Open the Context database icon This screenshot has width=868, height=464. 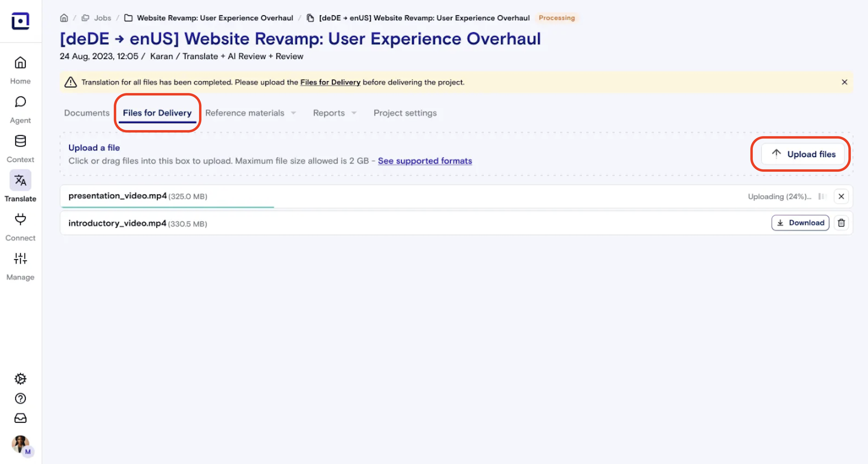point(20,141)
